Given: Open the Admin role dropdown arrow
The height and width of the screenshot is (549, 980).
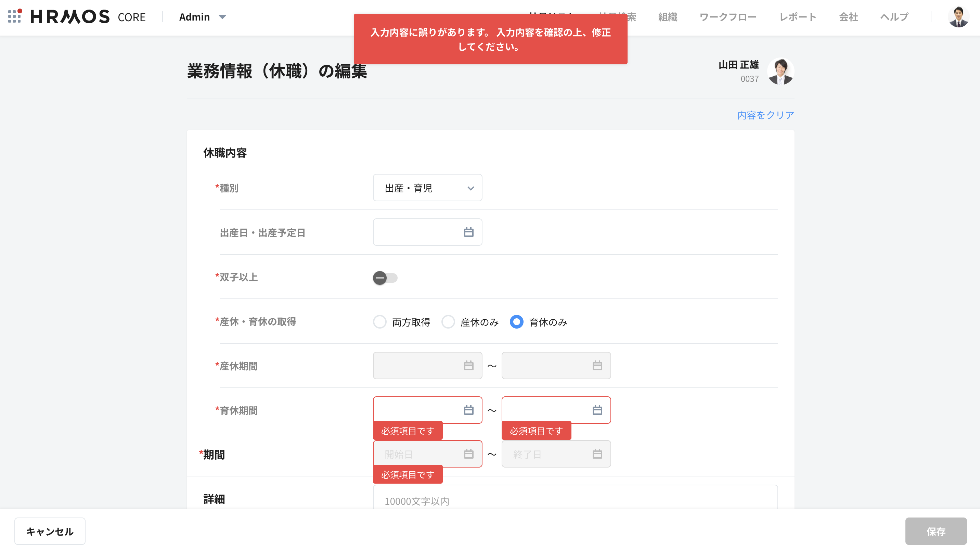Looking at the screenshot, I should click(222, 17).
